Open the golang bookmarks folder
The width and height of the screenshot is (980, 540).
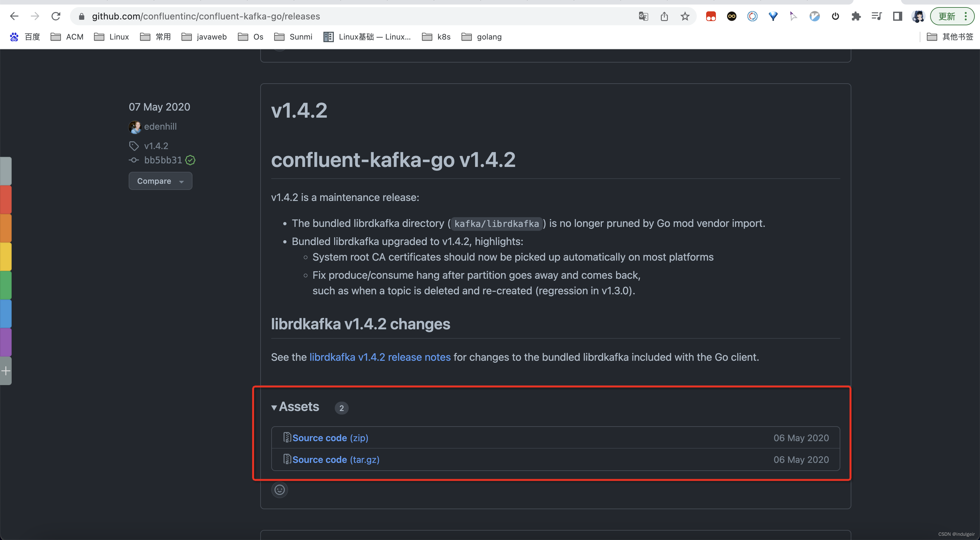(x=482, y=37)
